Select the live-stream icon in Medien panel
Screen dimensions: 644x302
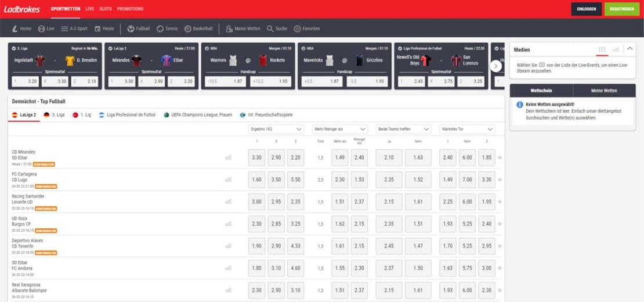(x=602, y=49)
